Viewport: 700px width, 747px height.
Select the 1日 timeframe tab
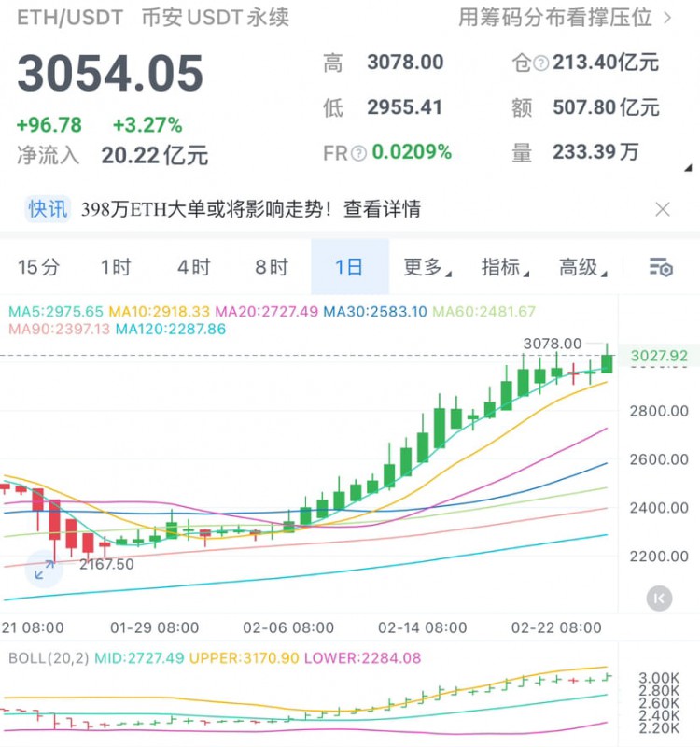pyautogui.click(x=349, y=267)
